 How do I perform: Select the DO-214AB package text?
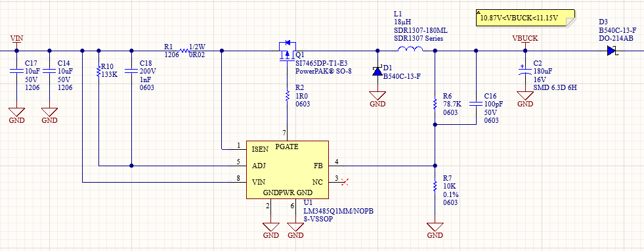(616, 38)
